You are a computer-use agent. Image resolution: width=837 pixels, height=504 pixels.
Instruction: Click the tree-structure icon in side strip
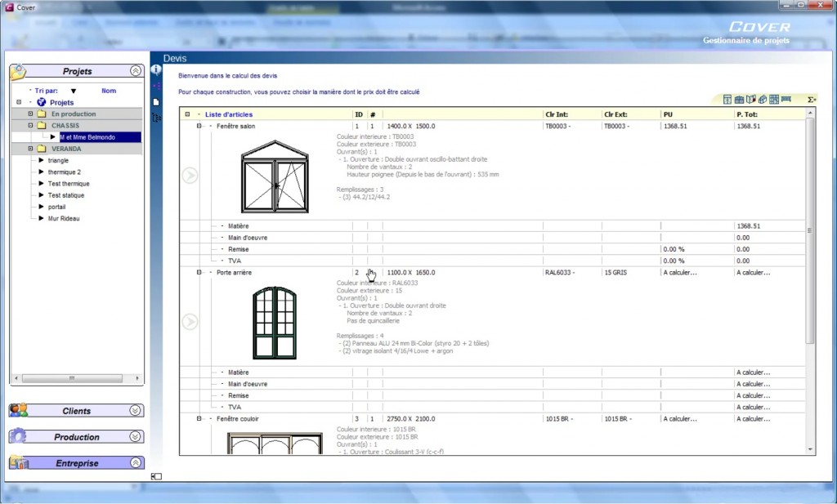tap(156, 118)
